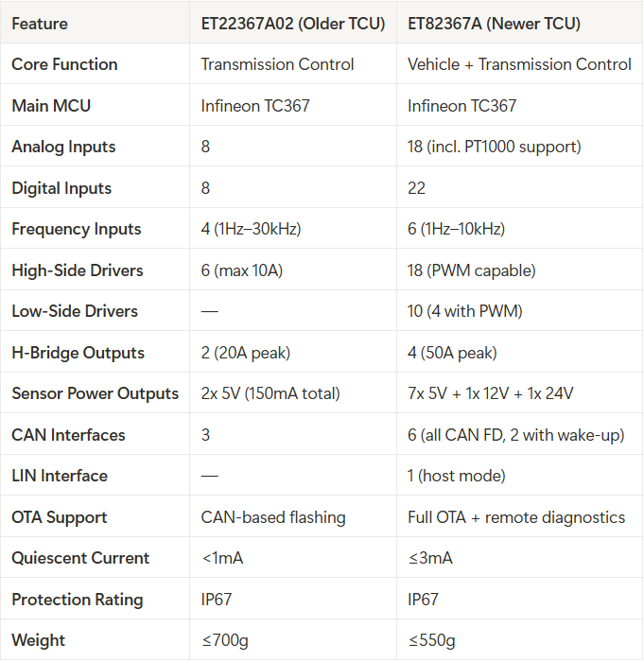Select the ET22367A02 (Older TCU) header
Viewport: 644px width, 662px height.
point(293,24)
